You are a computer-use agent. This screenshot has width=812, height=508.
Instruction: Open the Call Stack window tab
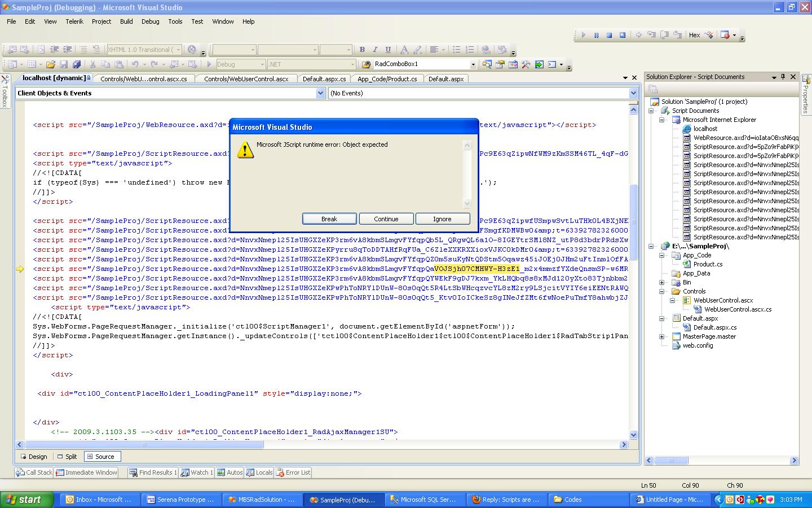point(34,472)
